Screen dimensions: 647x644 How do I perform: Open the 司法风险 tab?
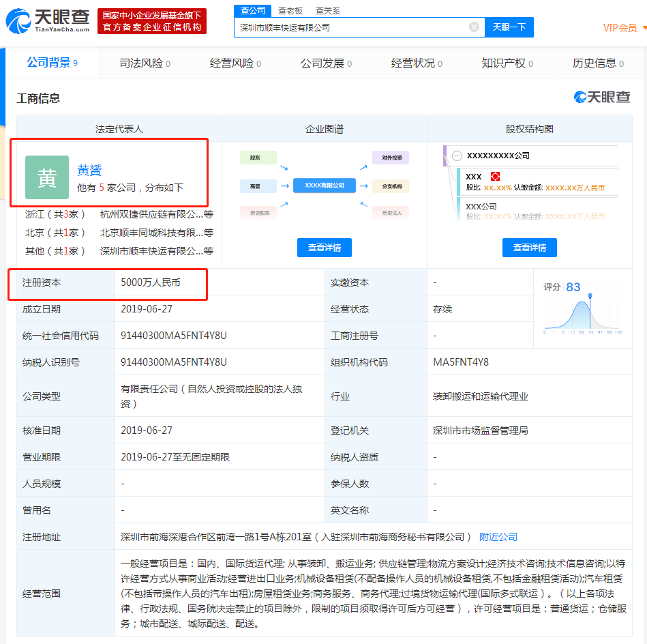tap(143, 61)
